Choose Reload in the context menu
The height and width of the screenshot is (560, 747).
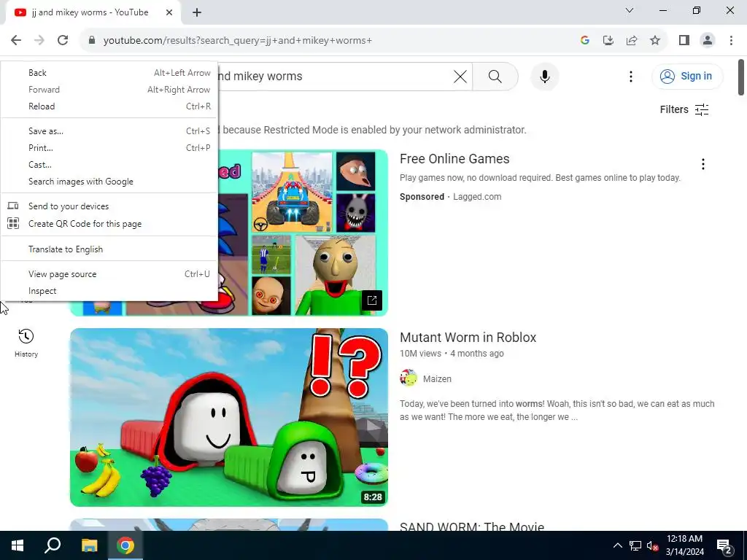(109, 106)
